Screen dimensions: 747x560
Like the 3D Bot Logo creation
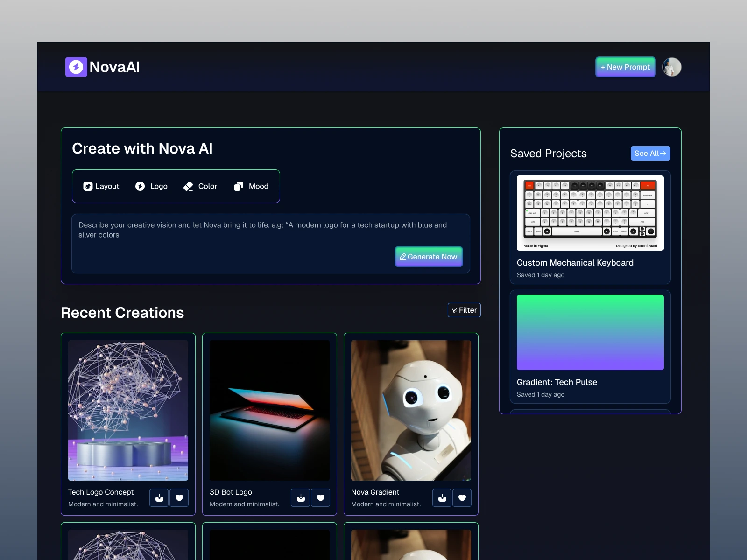321,498
